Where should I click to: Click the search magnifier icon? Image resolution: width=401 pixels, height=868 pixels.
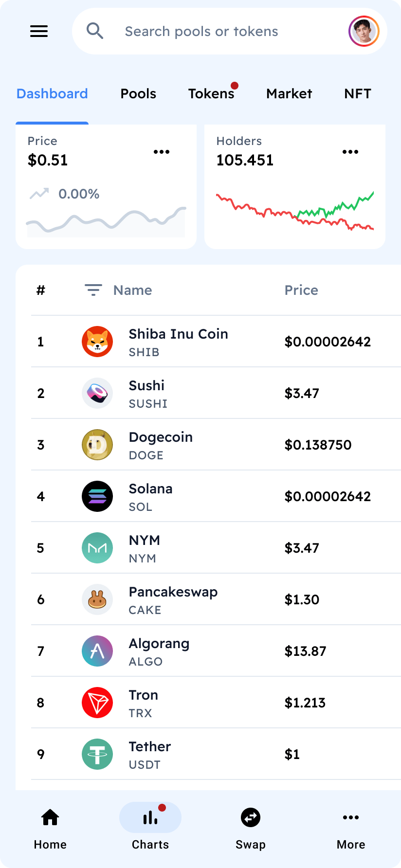tap(95, 31)
